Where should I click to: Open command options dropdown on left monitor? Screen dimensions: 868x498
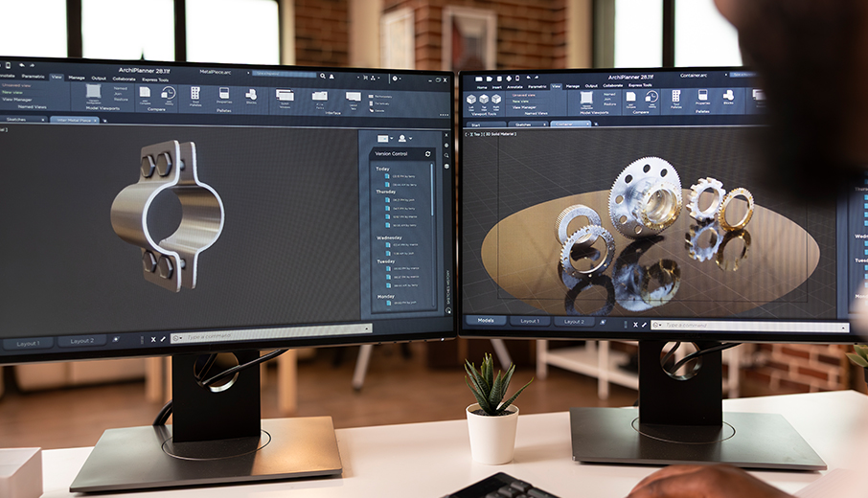[177, 338]
